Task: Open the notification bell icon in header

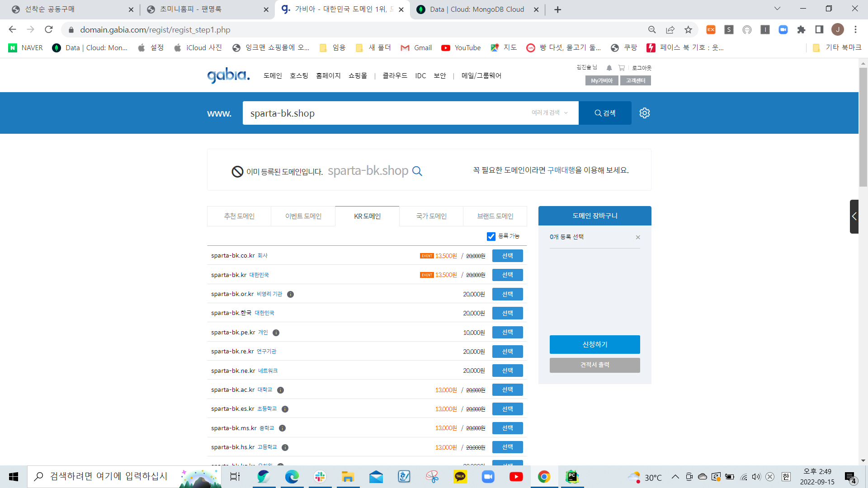Action: click(x=609, y=68)
